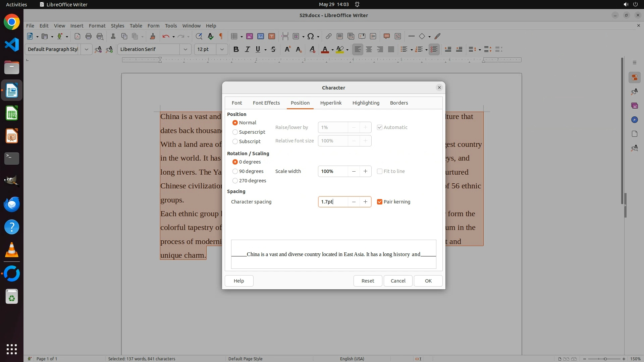Uncheck the Pair kerning checkbox
644x362 pixels.
[x=380, y=202]
